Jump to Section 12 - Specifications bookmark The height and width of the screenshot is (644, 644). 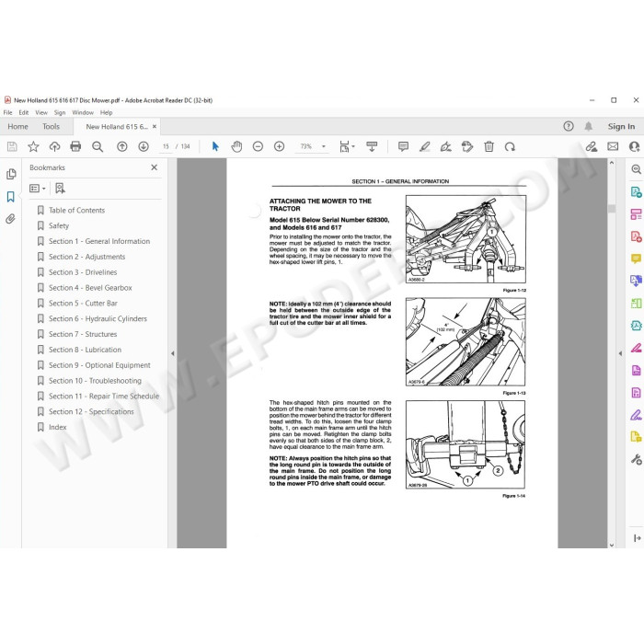click(x=91, y=412)
